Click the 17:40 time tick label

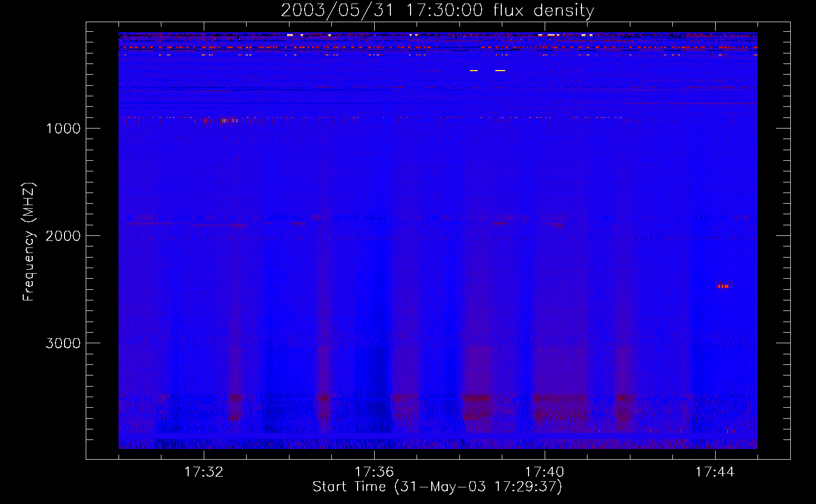pyautogui.click(x=545, y=472)
